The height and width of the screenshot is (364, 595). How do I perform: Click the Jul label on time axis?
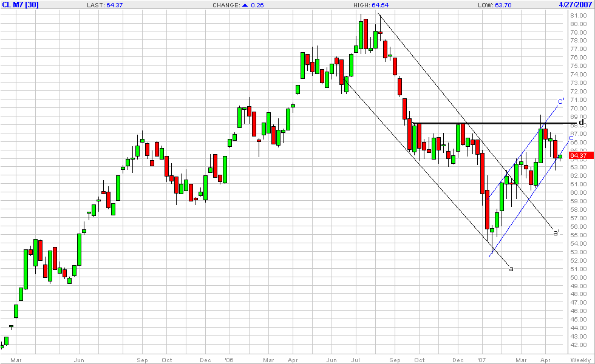pyautogui.click(x=356, y=360)
